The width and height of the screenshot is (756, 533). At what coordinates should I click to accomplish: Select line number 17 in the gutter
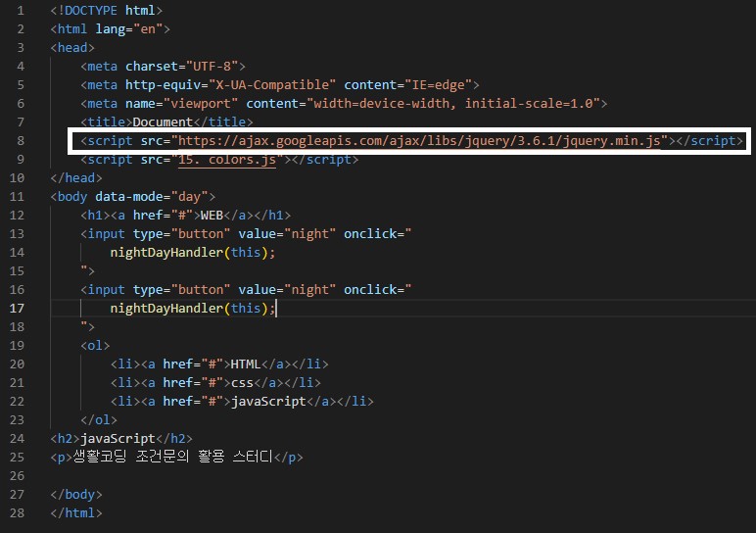click(17, 309)
